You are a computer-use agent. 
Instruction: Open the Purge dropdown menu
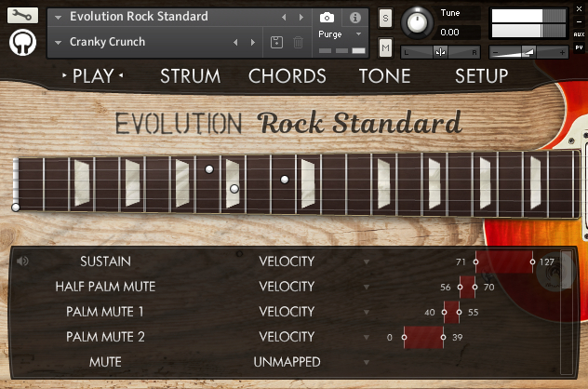tap(340, 34)
